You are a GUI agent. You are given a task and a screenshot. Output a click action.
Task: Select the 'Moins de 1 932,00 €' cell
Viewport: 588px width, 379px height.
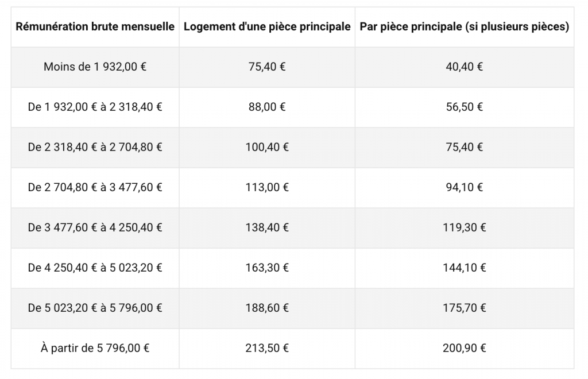pyautogui.click(x=95, y=67)
